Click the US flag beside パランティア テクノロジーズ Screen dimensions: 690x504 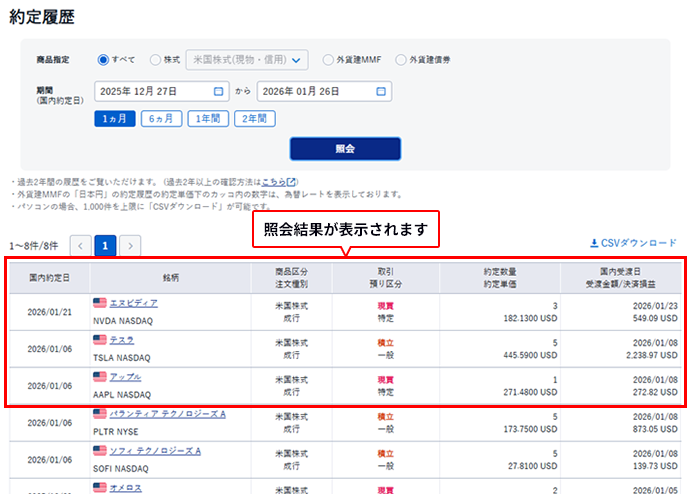[x=99, y=414]
